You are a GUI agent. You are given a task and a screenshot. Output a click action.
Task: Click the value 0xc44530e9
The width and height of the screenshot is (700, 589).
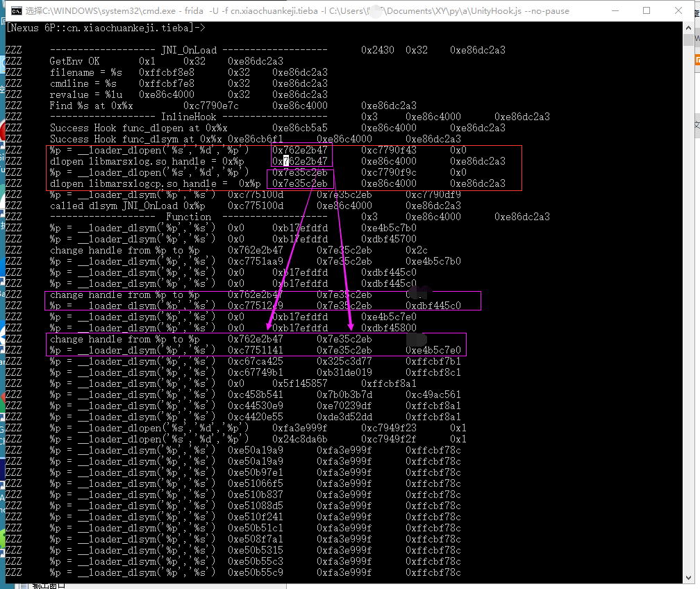point(256,406)
